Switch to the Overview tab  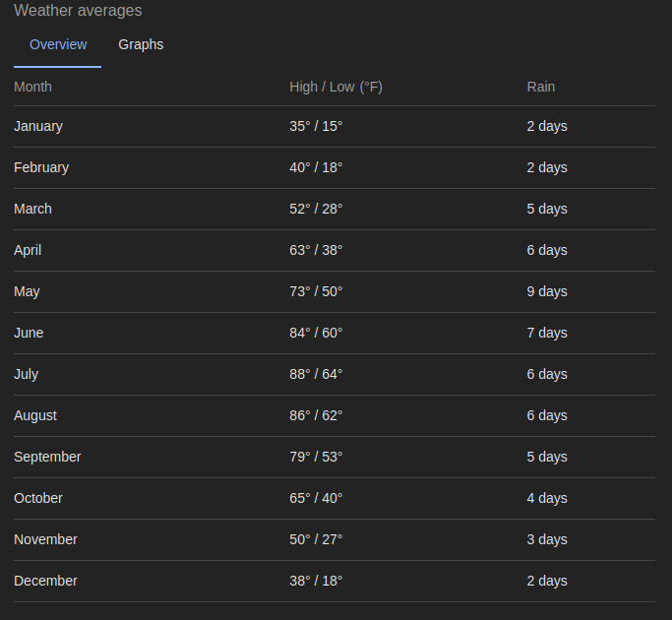pyautogui.click(x=58, y=44)
